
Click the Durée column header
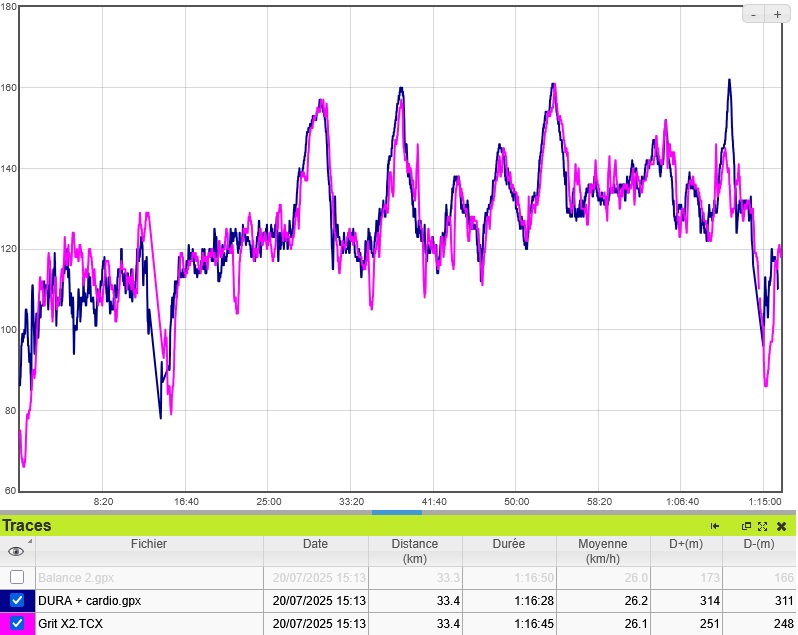tap(508, 544)
